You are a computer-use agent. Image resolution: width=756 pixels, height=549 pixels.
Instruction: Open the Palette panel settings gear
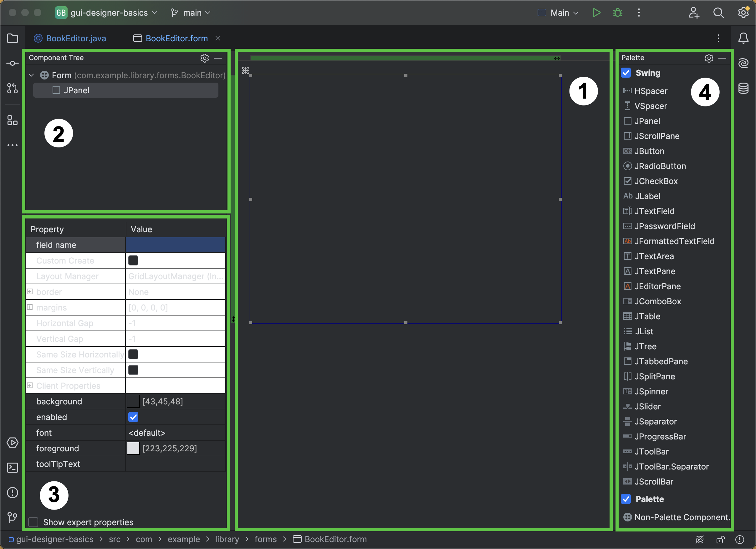pyautogui.click(x=709, y=58)
